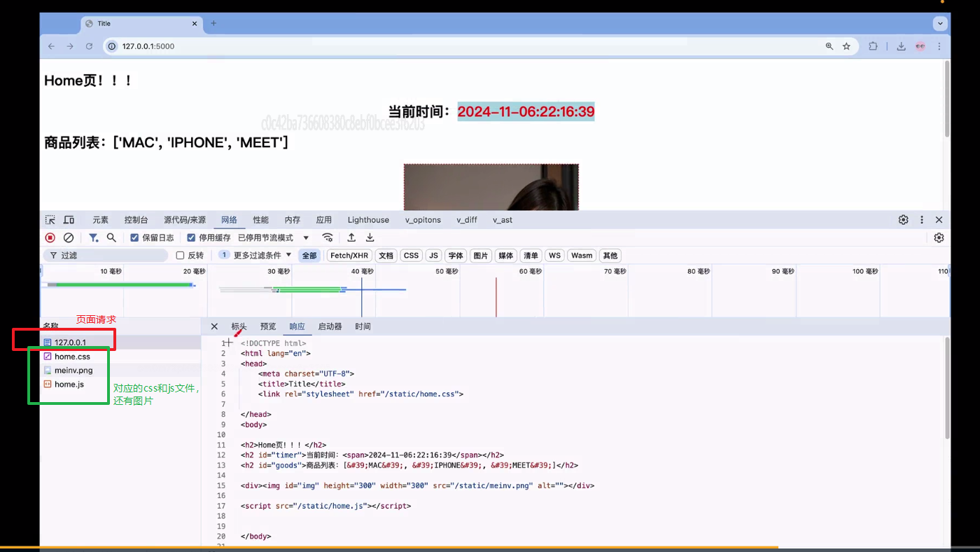Open the v_opitons tab
The height and width of the screenshot is (552, 980).
coord(423,220)
